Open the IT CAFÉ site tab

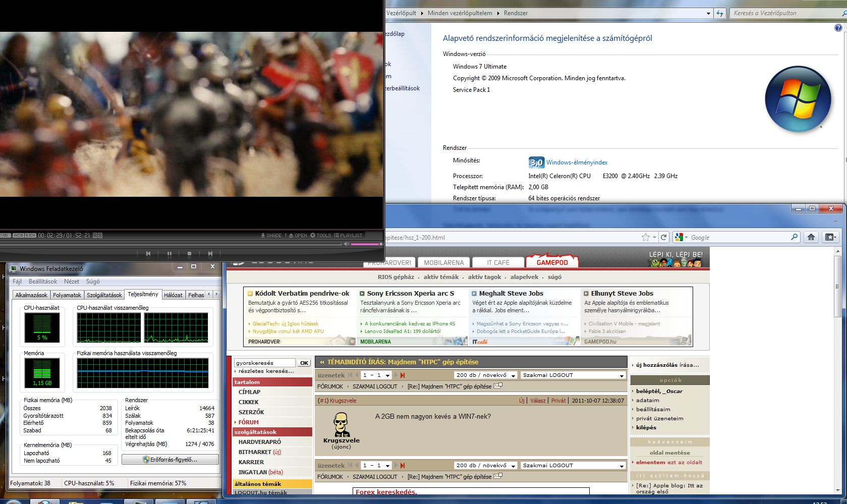(x=498, y=262)
